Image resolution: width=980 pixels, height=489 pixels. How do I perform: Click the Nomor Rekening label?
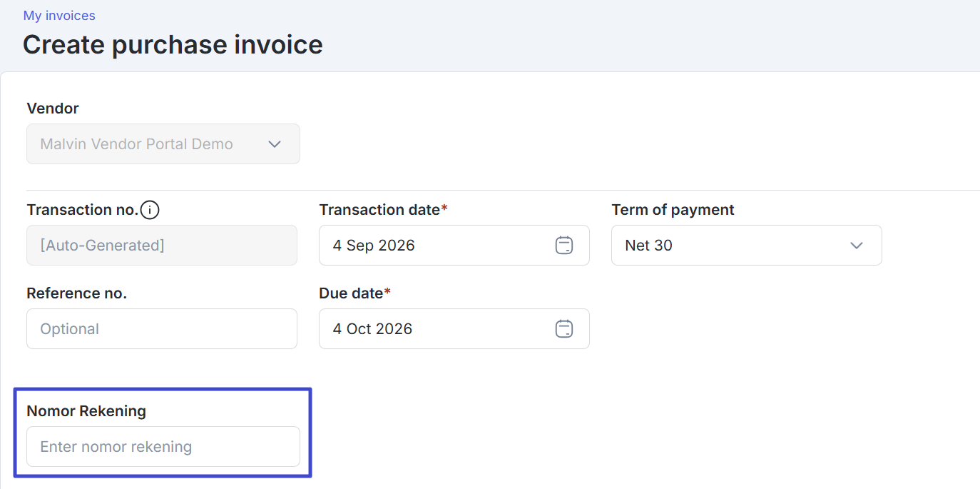(86, 411)
